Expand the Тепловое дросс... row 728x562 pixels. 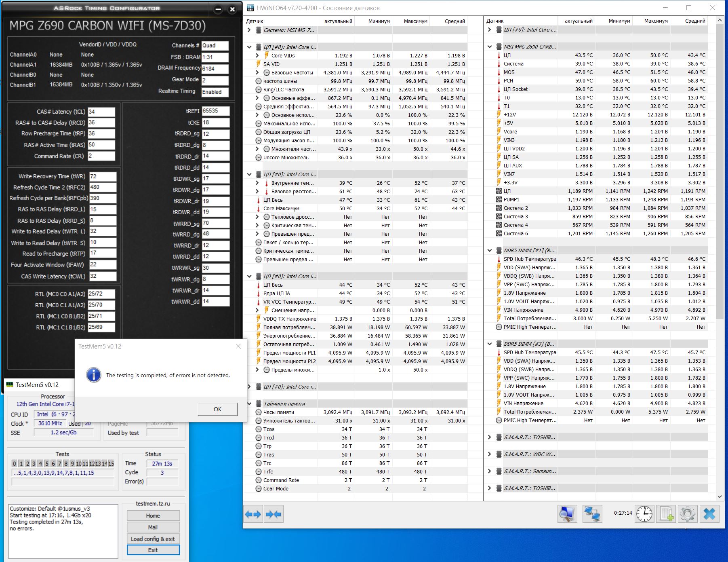coord(257,217)
